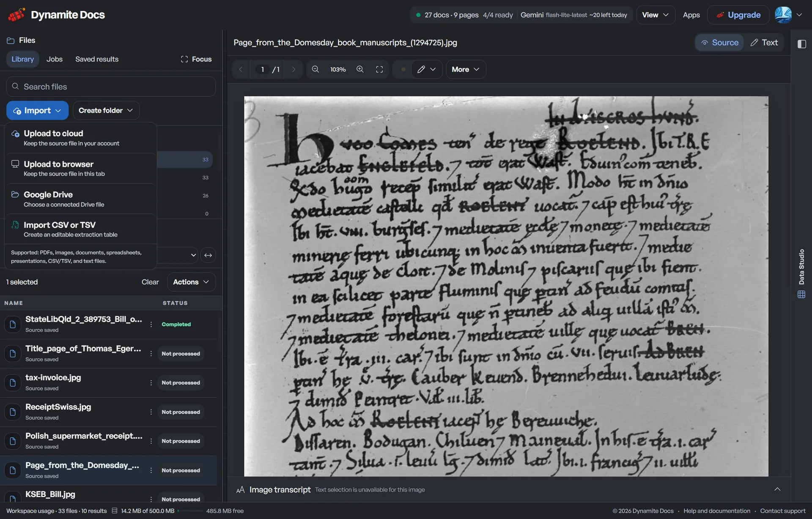Image resolution: width=812 pixels, height=519 pixels.
Task: Select the pen annotation tool
Action: [421, 69]
